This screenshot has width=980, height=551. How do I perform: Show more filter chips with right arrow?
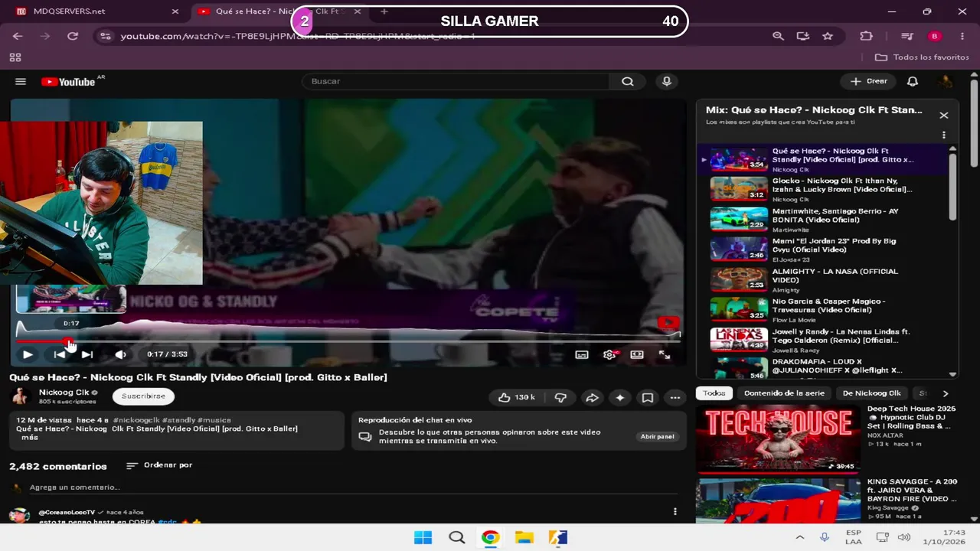pyautogui.click(x=946, y=393)
